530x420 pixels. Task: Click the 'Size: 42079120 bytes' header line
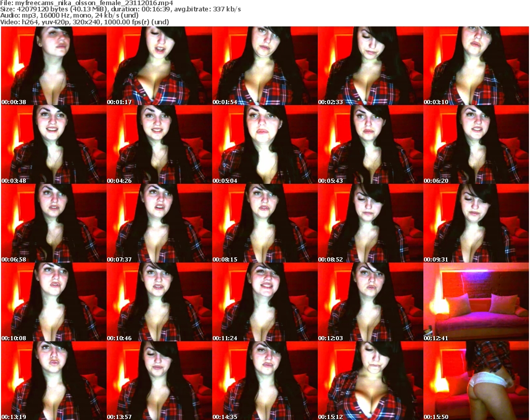(x=120, y=9)
